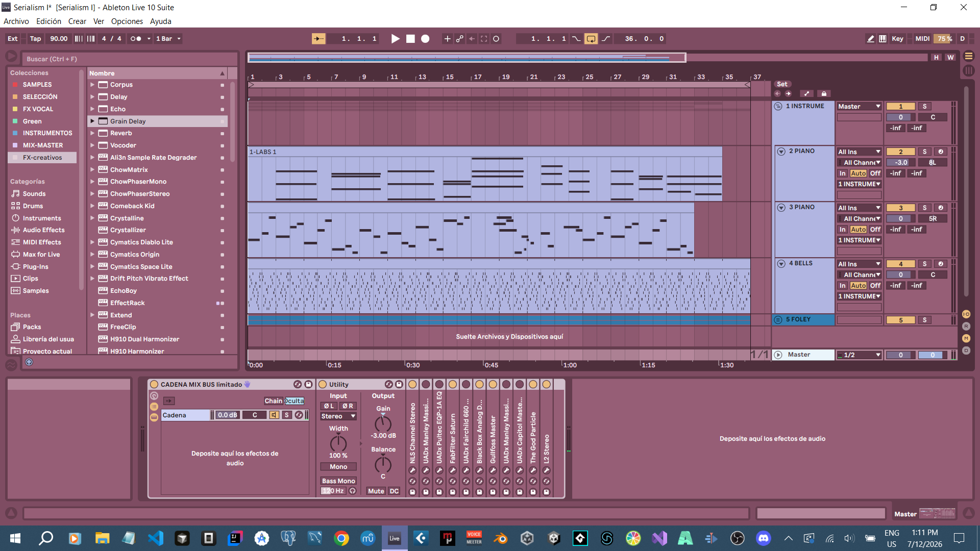Select the Sounds category in browser
Viewport: 980px width, 551px height.
(x=34, y=194)
